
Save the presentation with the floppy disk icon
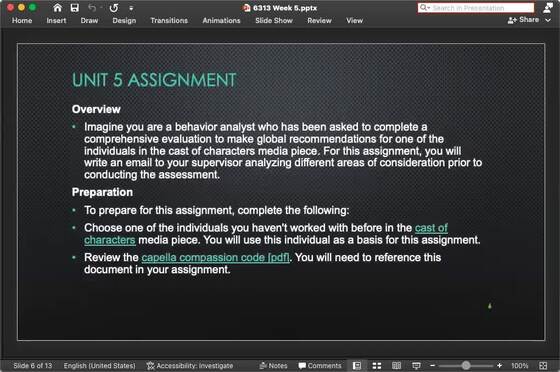(75, 8)
